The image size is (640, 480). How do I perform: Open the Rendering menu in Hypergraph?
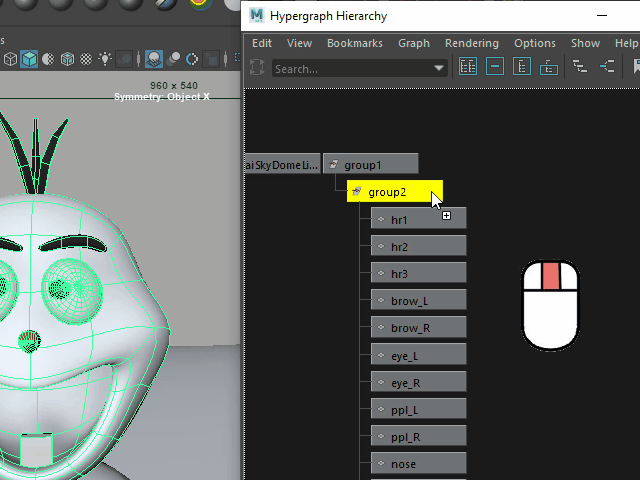472,43
